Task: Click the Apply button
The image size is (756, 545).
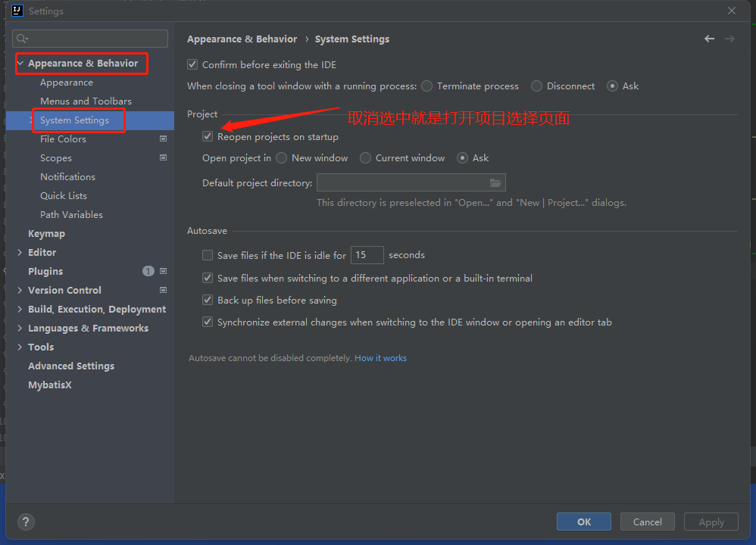Action: coord(711,522)
